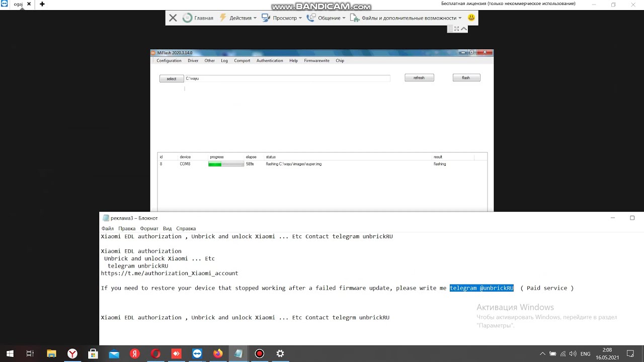Screen dimensions: 644x362
Task: Open MiFlash Comport menu
Action: click(242, 61)
